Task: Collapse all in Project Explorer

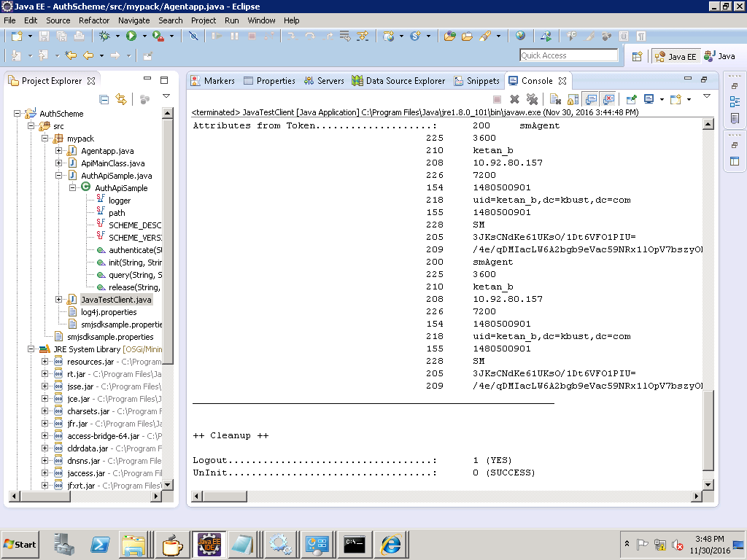Action: click(x=104, y=99)
